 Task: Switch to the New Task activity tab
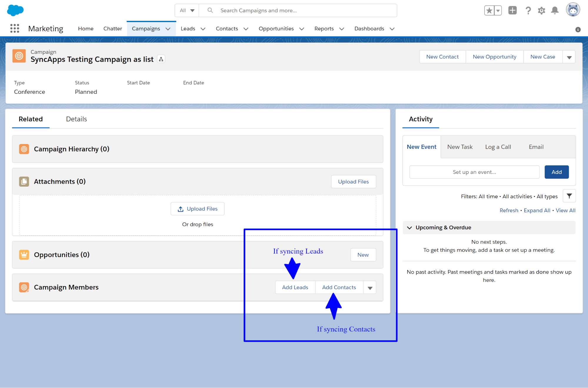tap(460, 147)
